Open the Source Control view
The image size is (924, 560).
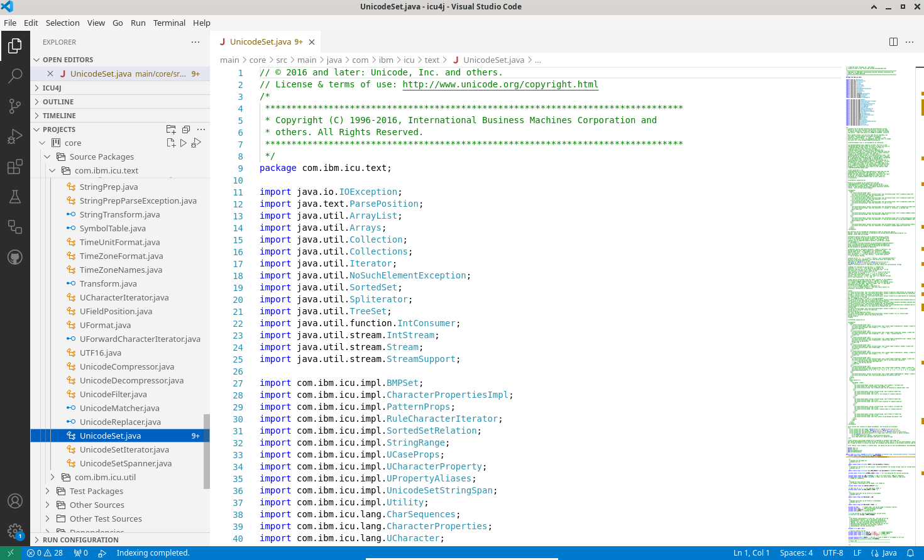pyautogui.click(x=15, y=106)
